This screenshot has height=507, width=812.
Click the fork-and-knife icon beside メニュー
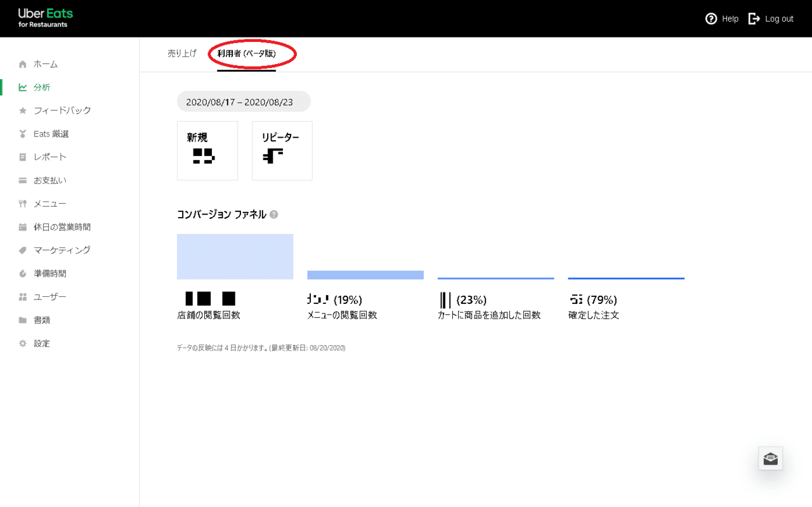pyautogui.click(x=23, y=204)
